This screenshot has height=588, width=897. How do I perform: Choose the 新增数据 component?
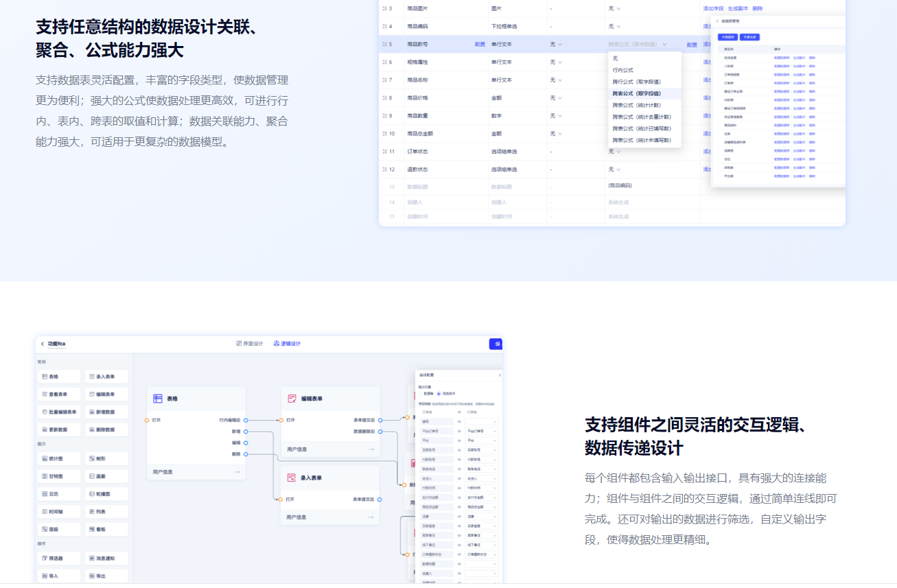tap(106, 412)
